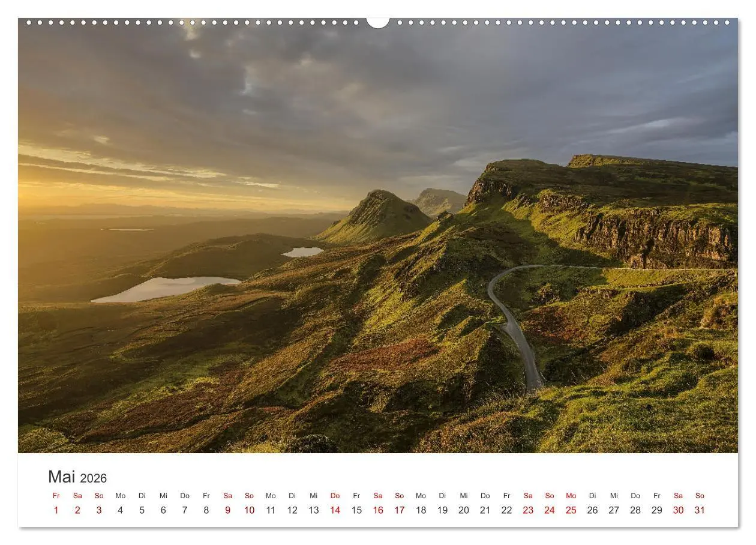This screenshot has height=545, width=756.
Task: Click the date 31 at row end
Action: tap(700, 511)
